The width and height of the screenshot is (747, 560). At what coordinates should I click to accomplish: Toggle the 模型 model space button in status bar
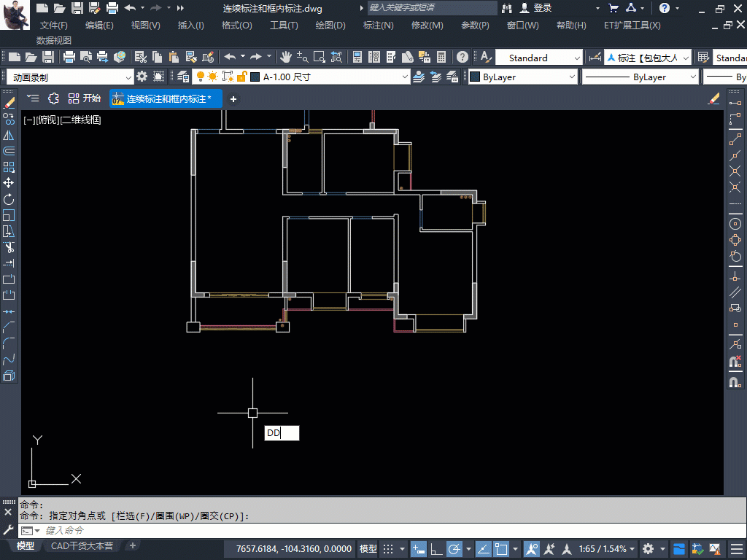point(368,549)
